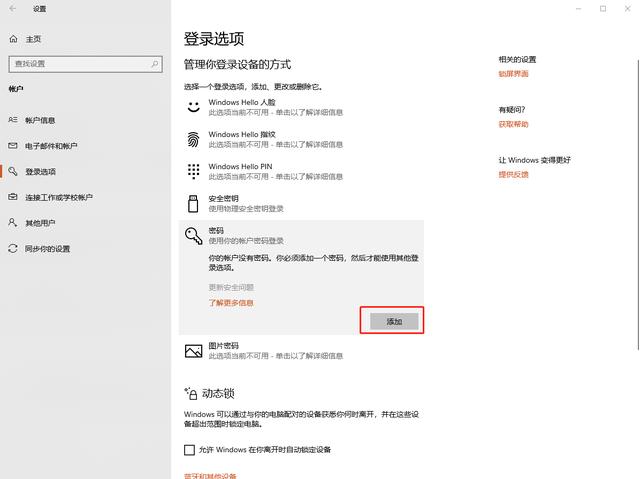640x479 pixels.
Task: Click the 管理你登录设备的方式 subheading
Action: (x=237, y=64)
